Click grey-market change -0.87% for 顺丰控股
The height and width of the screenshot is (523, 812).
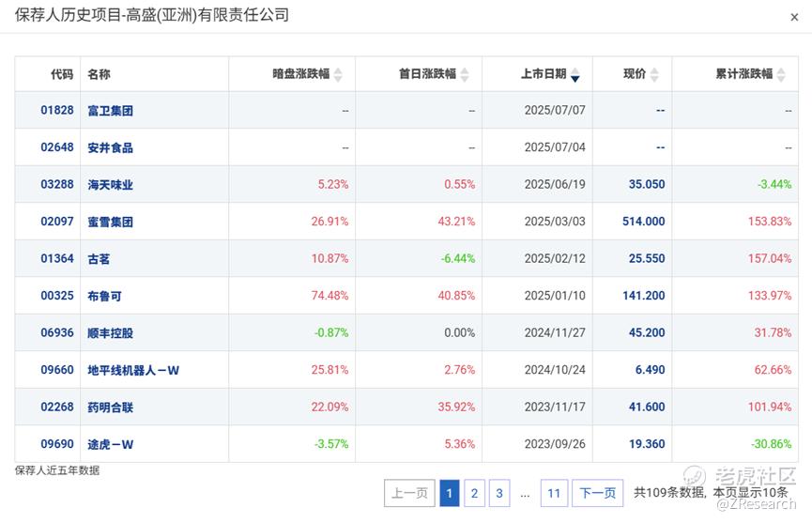coord(331,333)
